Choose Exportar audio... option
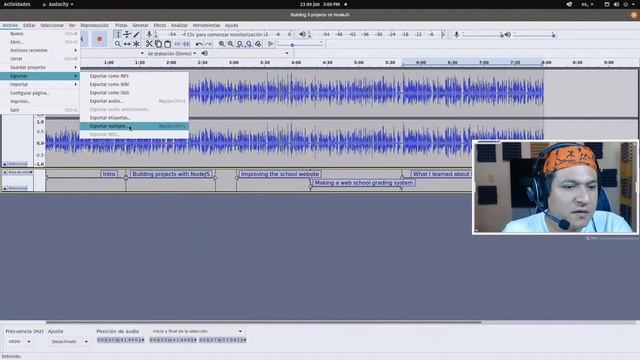The width and height of the screenshot is (640, 360). click(x=134, y=101)
